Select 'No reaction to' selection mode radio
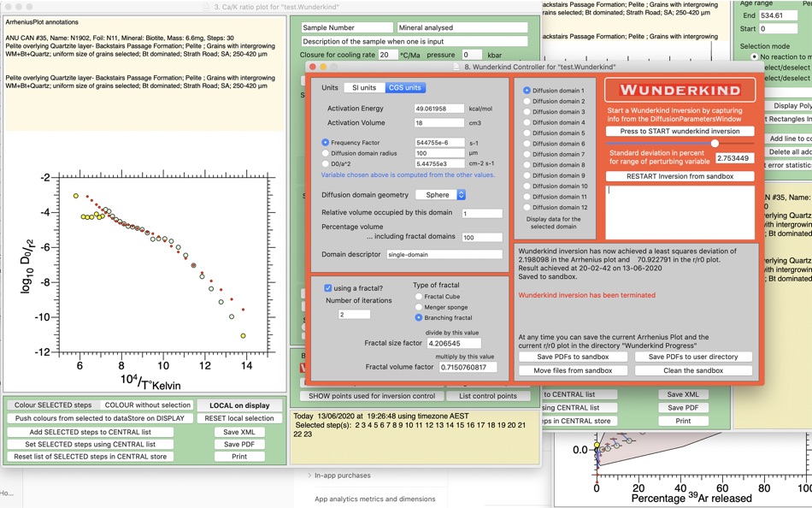 (754, 56)
